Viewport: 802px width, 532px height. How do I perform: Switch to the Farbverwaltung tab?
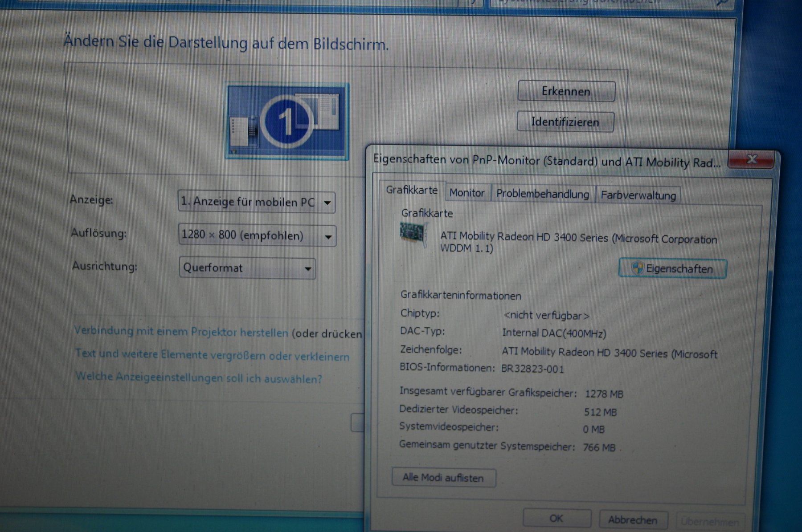coord(638,195)
